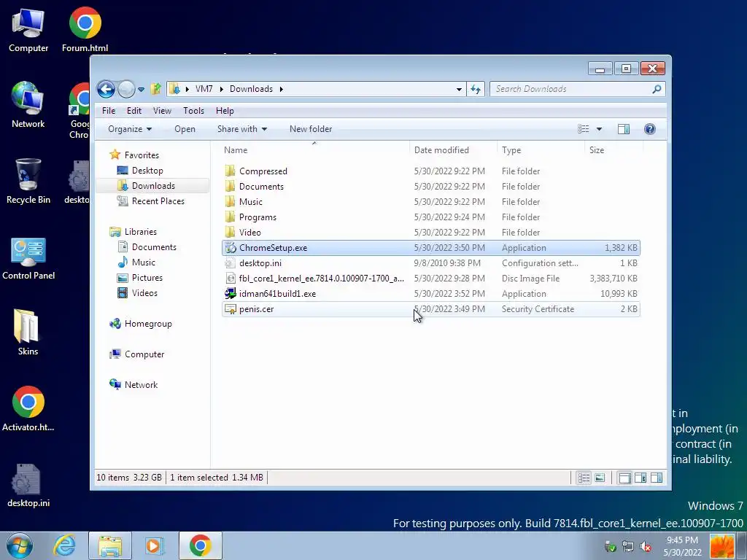Click the blue Help icon
The image size is (747, 560).
pos(650,129)
